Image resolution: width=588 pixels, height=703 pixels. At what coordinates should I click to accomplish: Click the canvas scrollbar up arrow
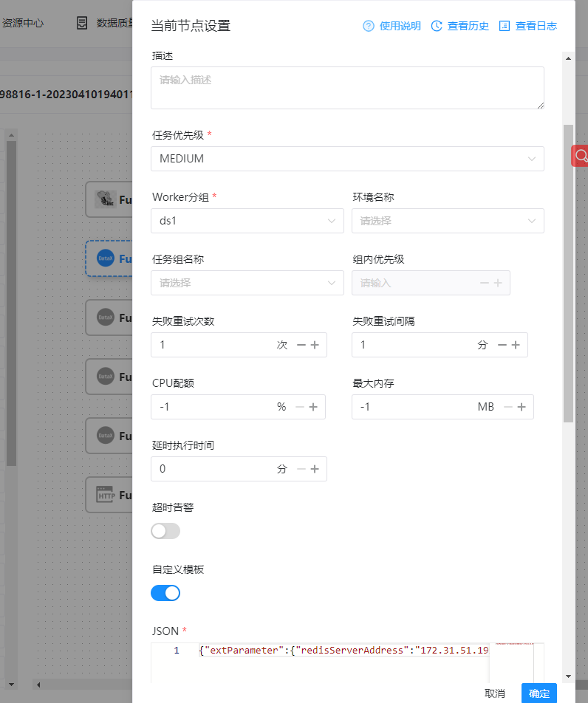pyautogui.click(x=12, y=135)
